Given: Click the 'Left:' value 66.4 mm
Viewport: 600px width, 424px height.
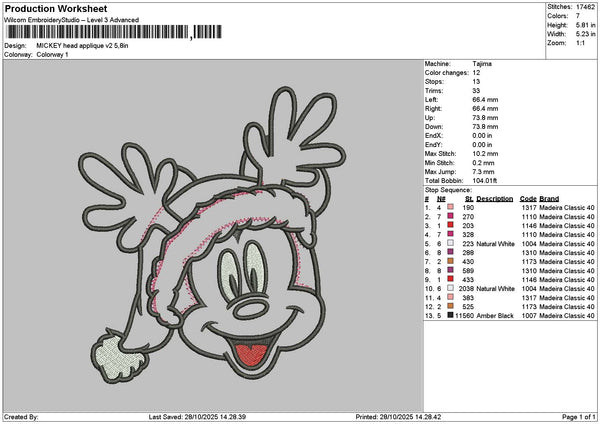Looking at the screenshot, I should click(485, 99).
